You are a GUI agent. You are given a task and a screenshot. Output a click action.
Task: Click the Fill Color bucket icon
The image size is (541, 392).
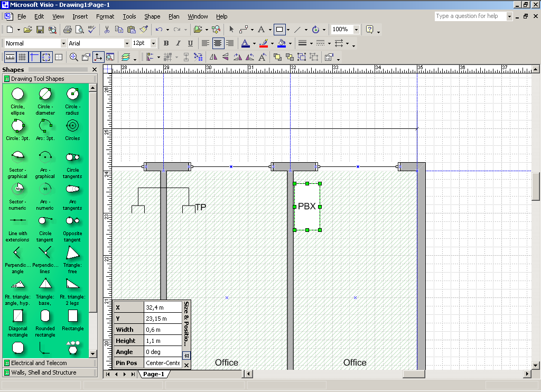click(x=282, y=43)
